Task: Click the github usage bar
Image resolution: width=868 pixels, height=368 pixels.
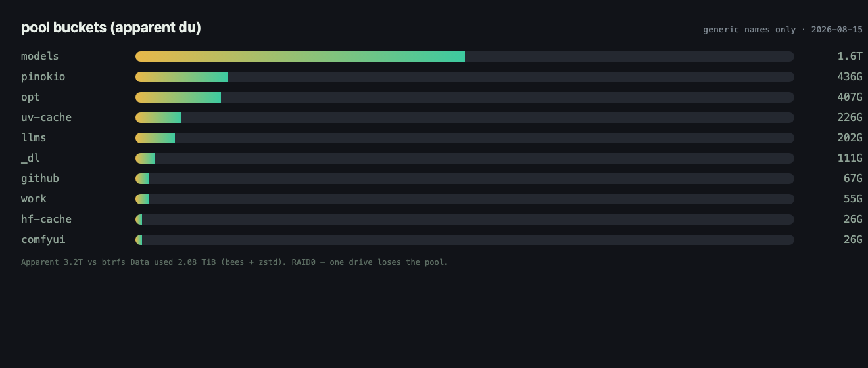Action: pos(465,179)
